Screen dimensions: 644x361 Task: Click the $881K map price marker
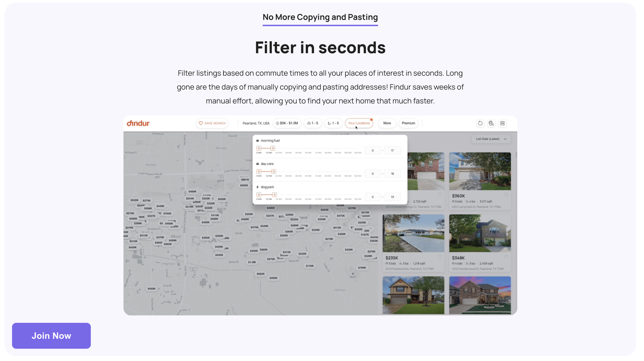245,180
